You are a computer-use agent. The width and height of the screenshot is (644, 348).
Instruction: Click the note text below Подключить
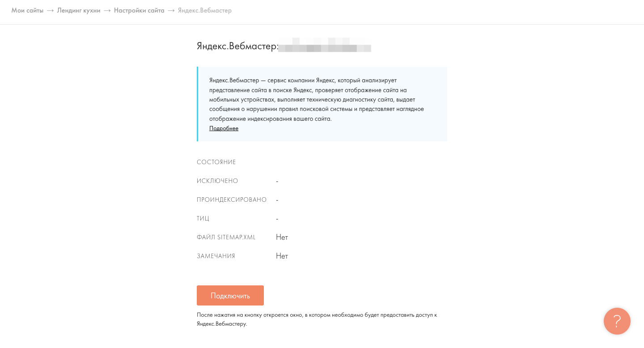click(317, 319)
